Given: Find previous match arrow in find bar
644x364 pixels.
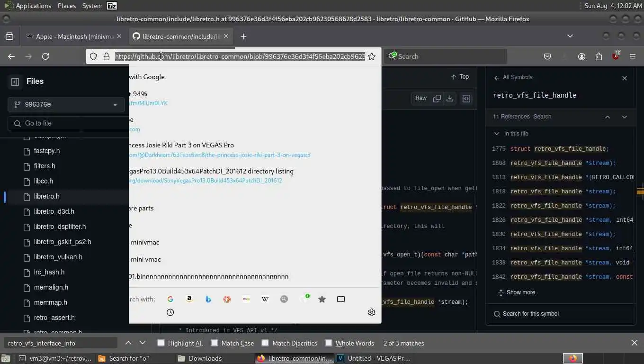Looking at the screenshot, I should (128, 343).
